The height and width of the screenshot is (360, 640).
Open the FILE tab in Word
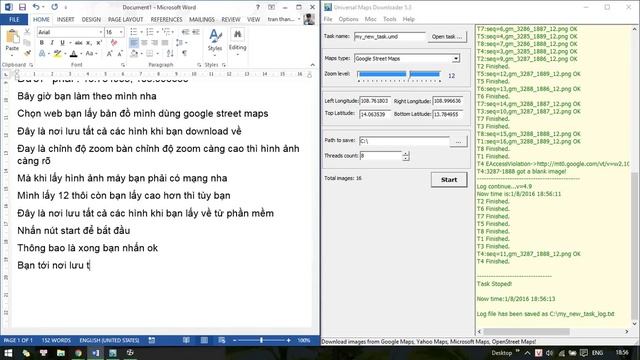[14, 19]
